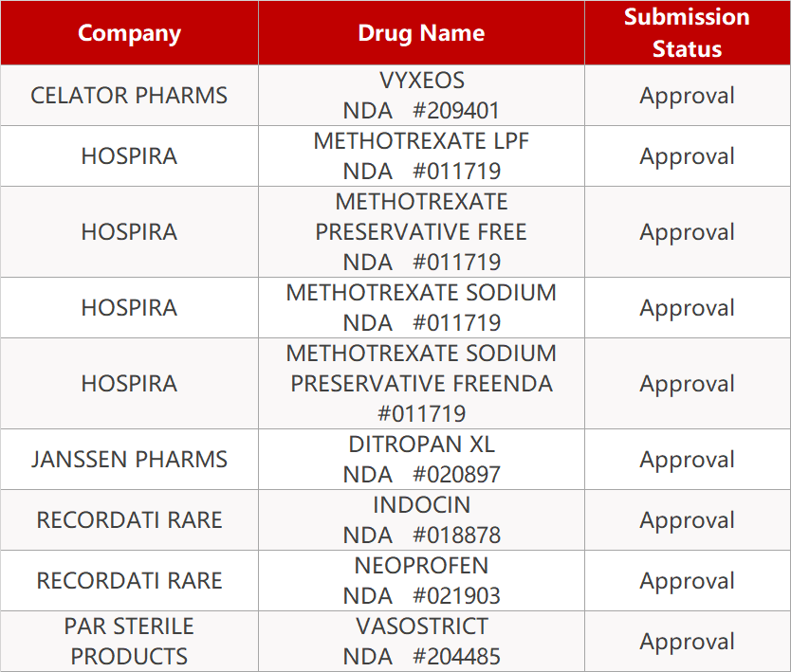Screen dimensions: 791x672
Task: Click the METHOTREXATE SODIUM NDA #011719 cell
Action: [x=421, y=308]
